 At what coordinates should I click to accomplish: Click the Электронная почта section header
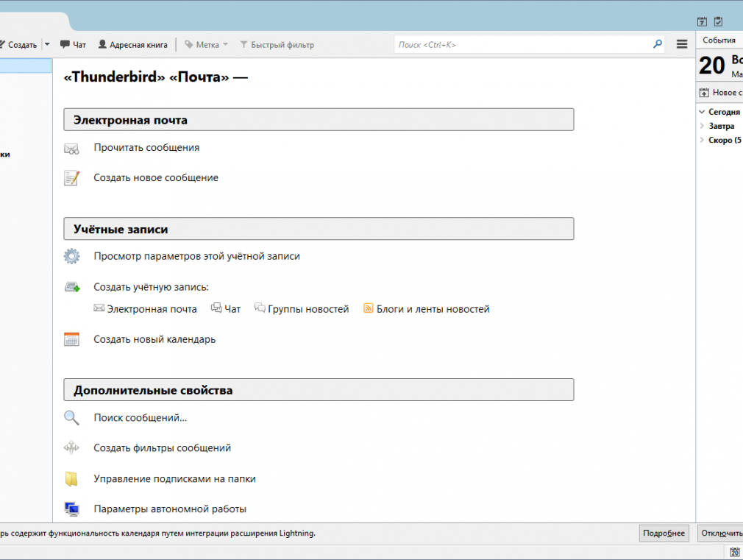[319, 119]
